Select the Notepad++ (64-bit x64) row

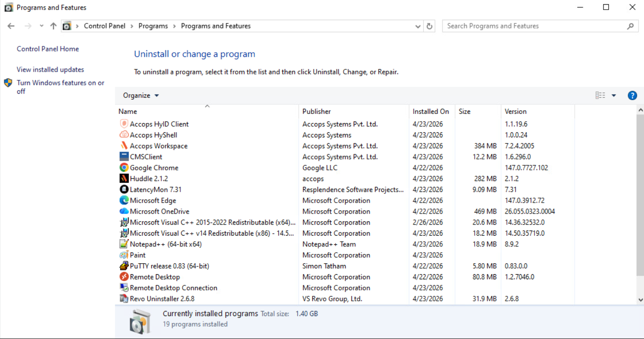(345, 244)
